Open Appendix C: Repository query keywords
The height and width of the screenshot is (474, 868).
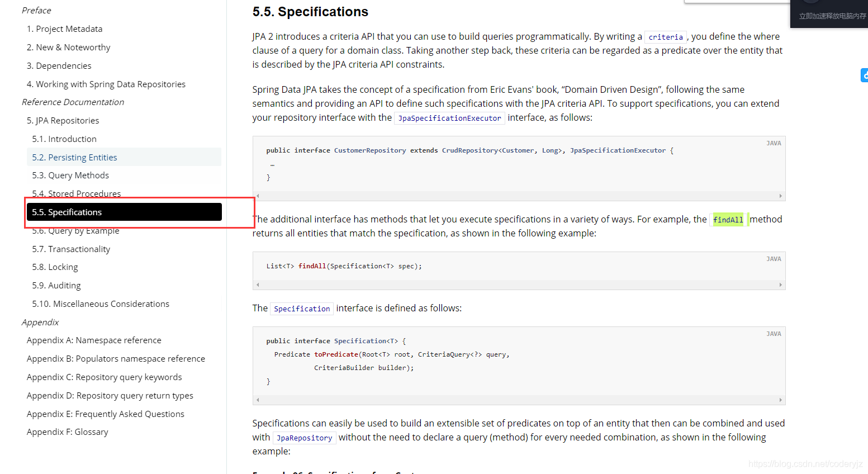tap(104, 377)
